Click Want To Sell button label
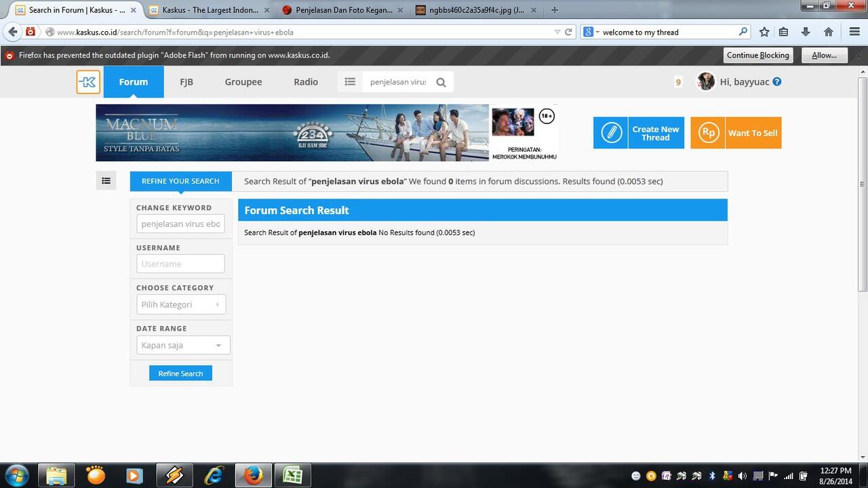The image size is (868, 488). pyautogui.click(x=753, y=133)
